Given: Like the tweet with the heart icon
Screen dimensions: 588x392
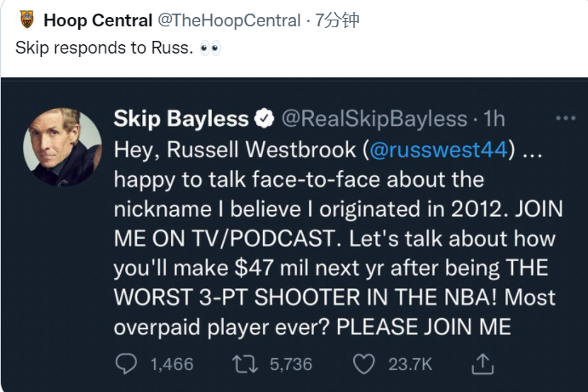Looking at the screenshot, I should coord(364,364).
